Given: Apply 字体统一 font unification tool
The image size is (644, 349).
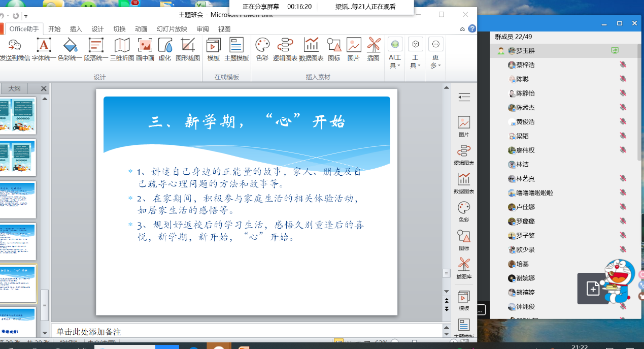Looking at the screenshot, I should click(44, 50).
